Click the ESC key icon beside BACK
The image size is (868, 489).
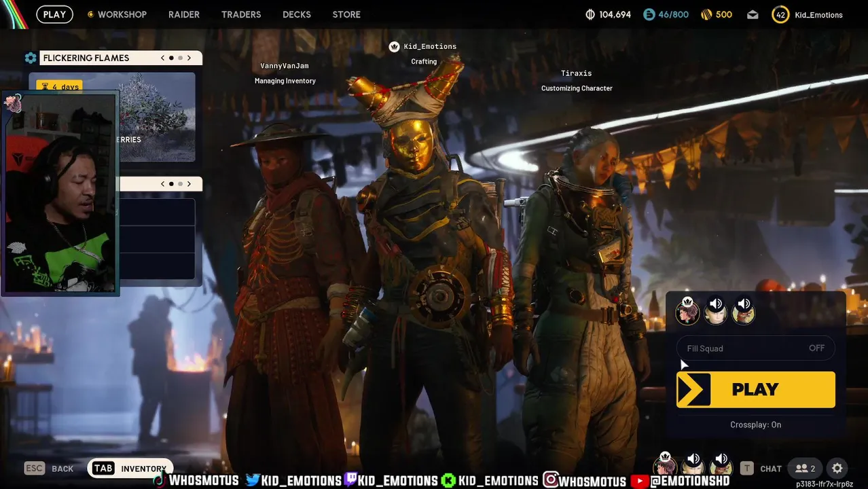click(x=35, y=468)
